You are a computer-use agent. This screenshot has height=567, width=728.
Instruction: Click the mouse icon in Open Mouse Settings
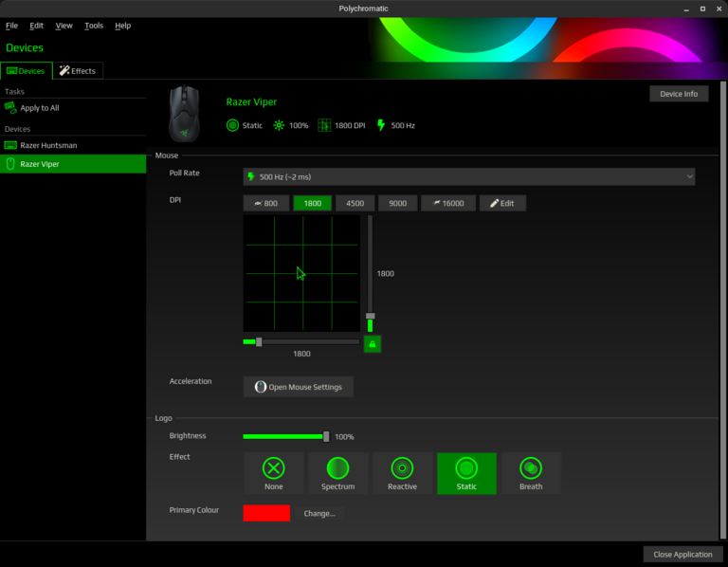(261, 387)
